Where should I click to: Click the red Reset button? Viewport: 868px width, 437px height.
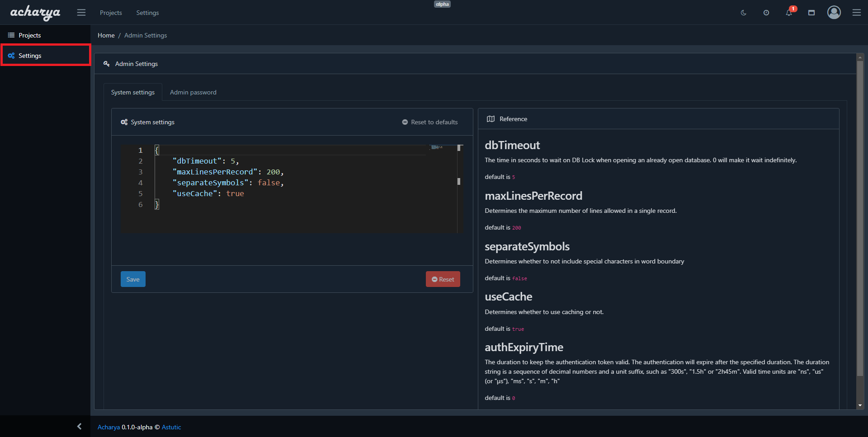tap(443, 279)
